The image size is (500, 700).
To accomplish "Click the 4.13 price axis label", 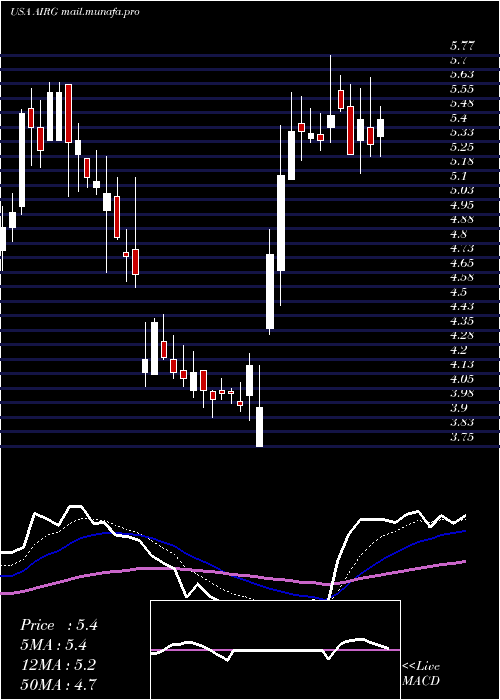I will pos(462,364).
